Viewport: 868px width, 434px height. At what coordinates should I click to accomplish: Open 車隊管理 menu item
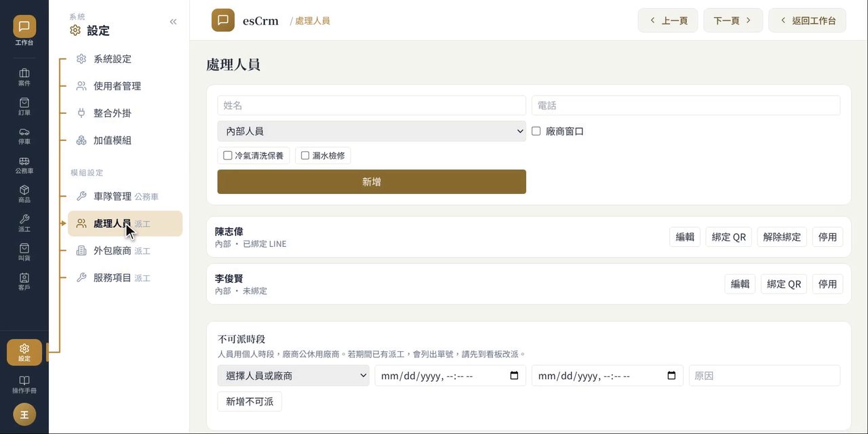[125, 197]
